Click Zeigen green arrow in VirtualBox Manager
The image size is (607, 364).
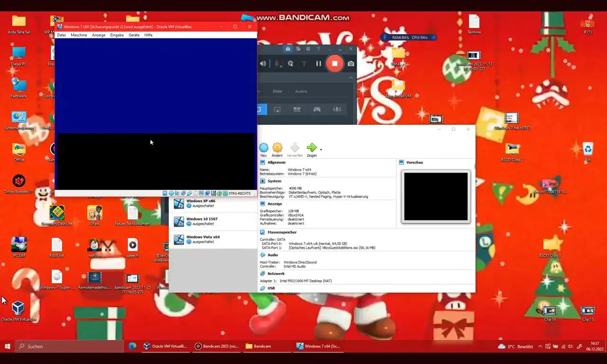[x=312, y=150]
